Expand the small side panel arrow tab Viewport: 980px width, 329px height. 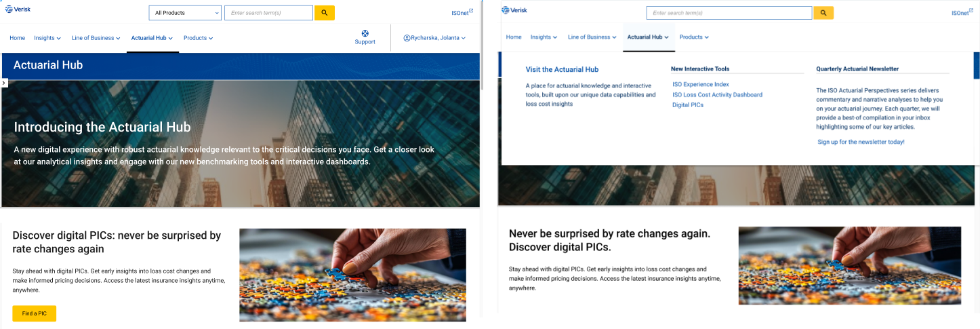[x=4, y=83]
